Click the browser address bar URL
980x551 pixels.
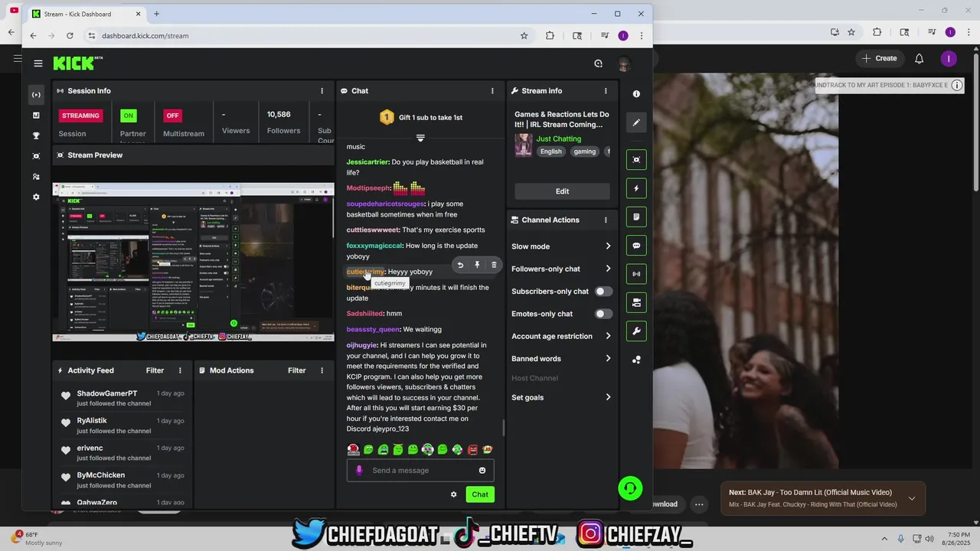click(x=145, y=36)
